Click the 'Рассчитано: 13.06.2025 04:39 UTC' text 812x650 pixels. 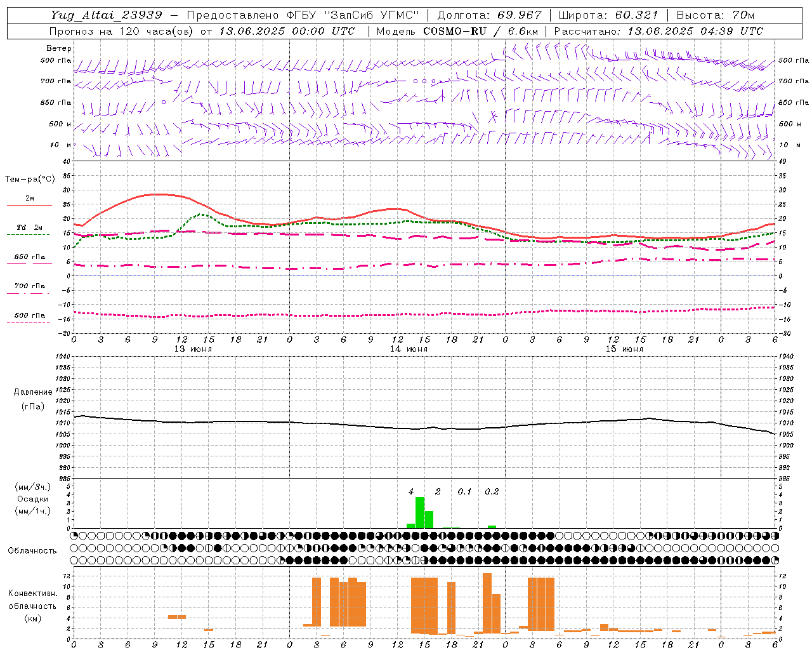tap(658, 31)
